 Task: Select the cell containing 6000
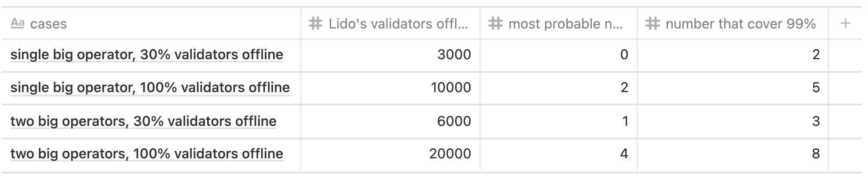390,122
